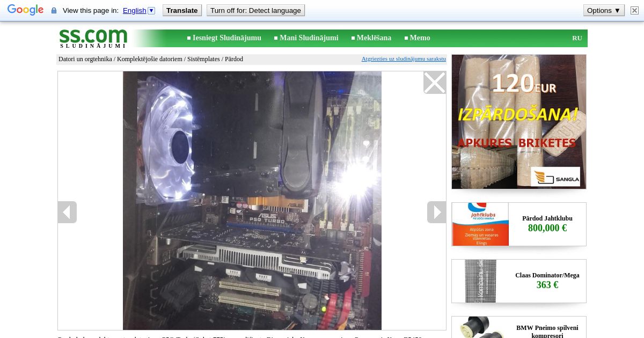644x338 pixels.
Task: Open the Jahtklubs ad thumbnail
Action: point(480,224)
